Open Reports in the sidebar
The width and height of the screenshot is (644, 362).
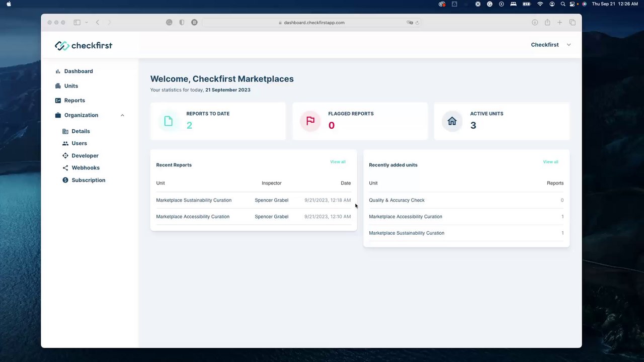[x=74, y=101]
